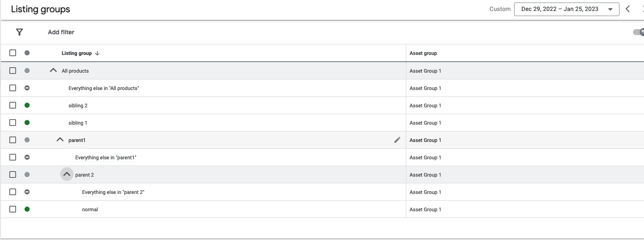Check the select-all checkbox in the header
This screenshot has width=644, height=240.
click(x=13, y=53)
